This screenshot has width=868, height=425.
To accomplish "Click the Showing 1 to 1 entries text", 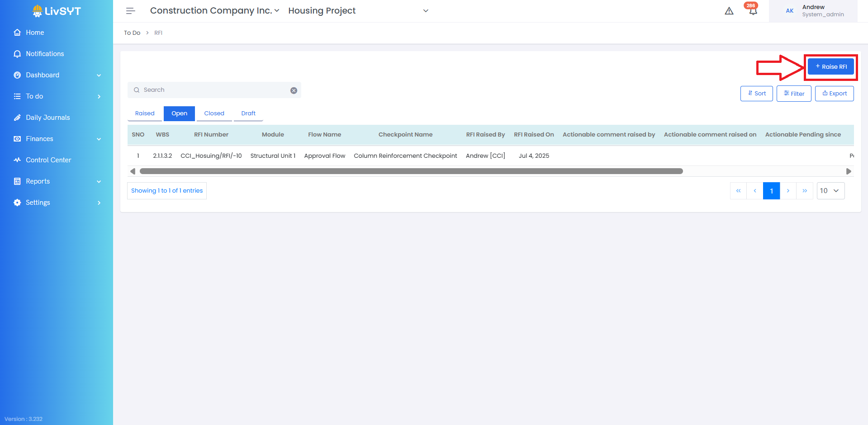I will [x=167, y=191].
